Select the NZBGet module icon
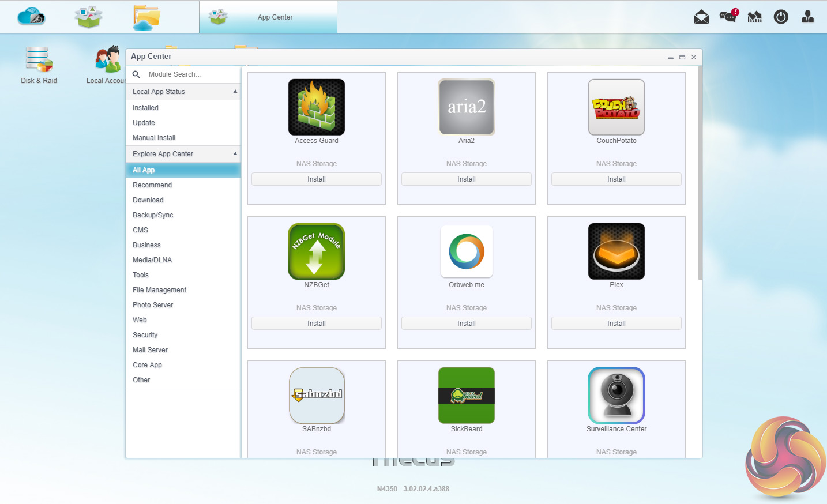The image size is (827, 504). [317, 251]
